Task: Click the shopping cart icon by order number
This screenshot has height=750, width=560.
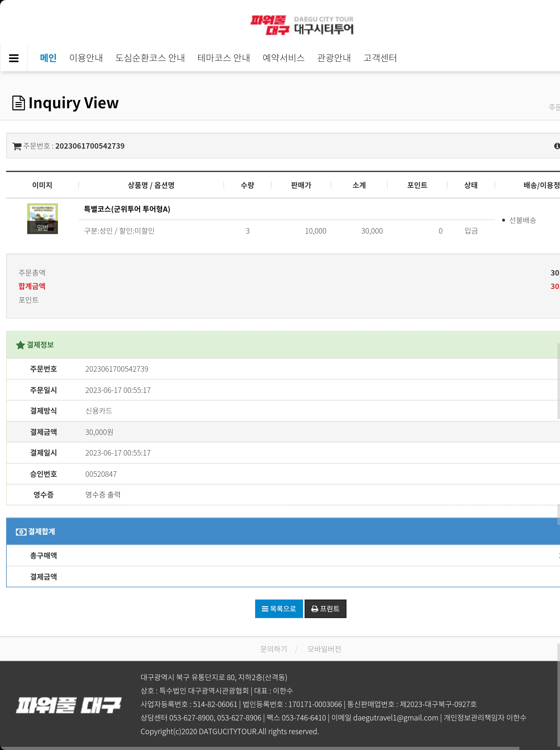Action: point(17,147)
